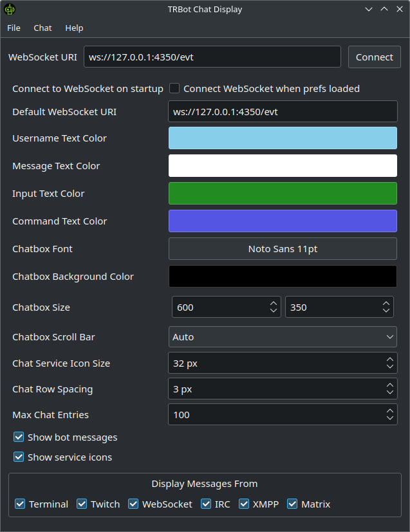Image resolution: width=410 pixels, height=532 pixels.
Task: Decrease chatbox height 350 with down arrow
Action: [x=386, y=311]
